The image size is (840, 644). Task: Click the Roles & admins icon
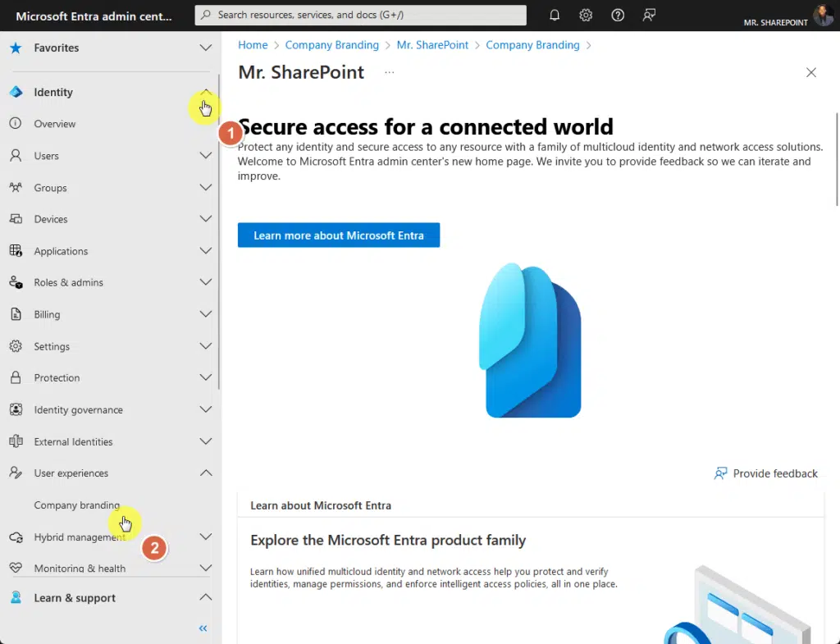[16, 282]
